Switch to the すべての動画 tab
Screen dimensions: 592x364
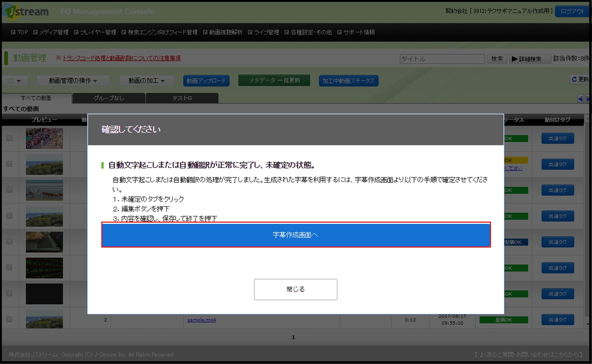36,98
